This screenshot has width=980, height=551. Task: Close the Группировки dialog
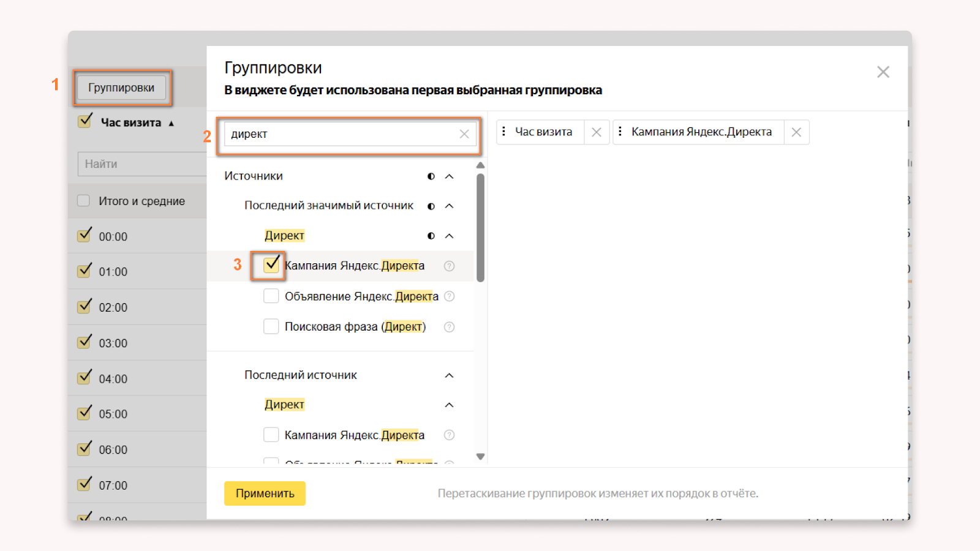click(883, 72)
